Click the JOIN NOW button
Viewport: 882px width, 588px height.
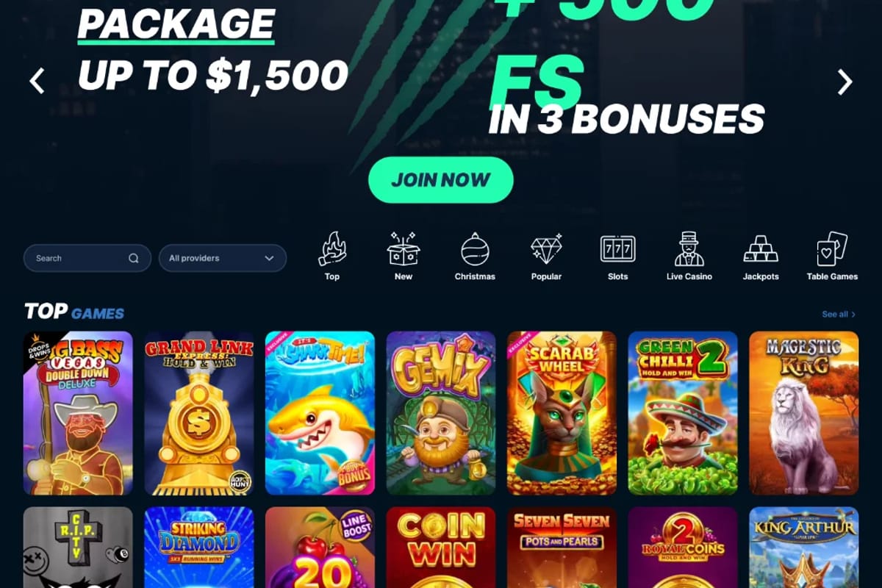pyautogui.click(x=441, y=180)
